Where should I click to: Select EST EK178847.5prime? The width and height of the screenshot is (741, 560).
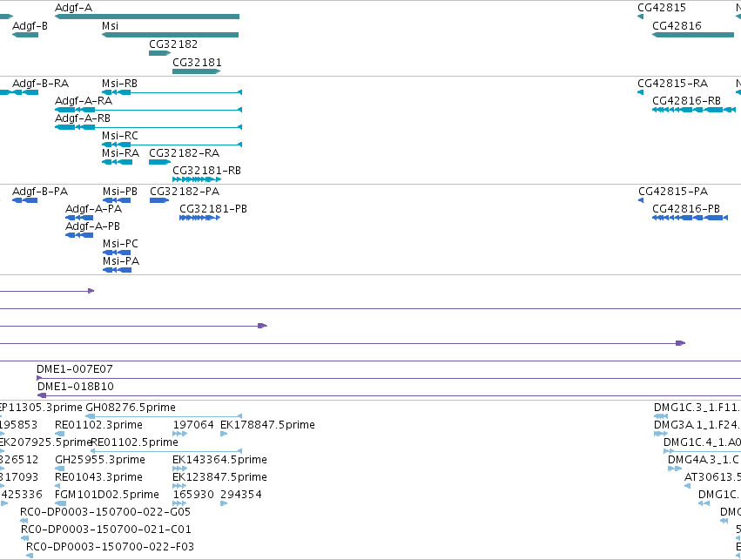pyautogui.click(x=267, y=425)
